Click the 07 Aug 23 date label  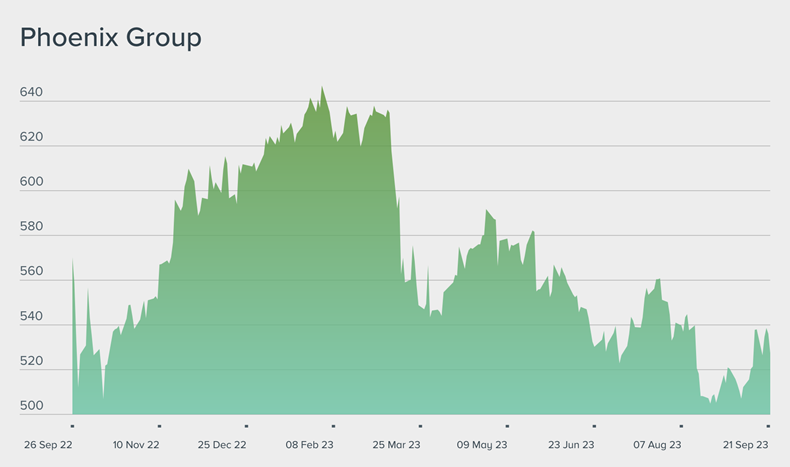[657, 445]
